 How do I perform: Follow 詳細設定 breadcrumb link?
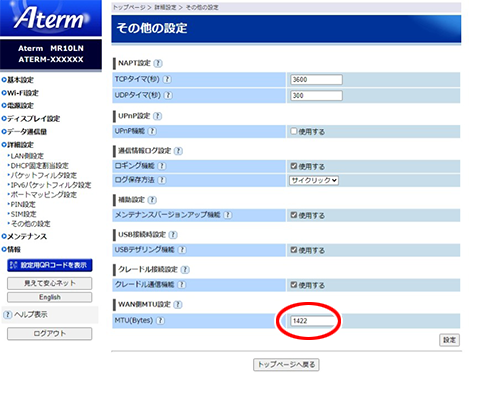coord(165,7)
